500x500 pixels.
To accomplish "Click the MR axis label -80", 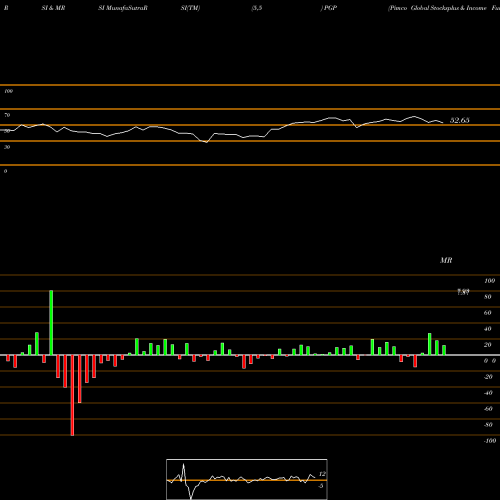I will 488,425.
